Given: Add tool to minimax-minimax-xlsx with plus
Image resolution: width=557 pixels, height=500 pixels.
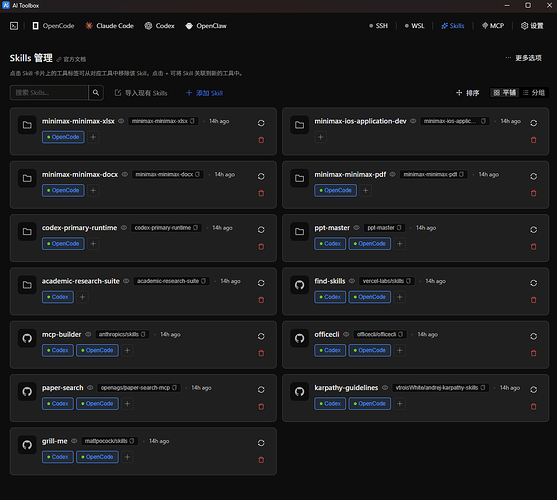Looking at the screenshot, I should coord(93,137).
